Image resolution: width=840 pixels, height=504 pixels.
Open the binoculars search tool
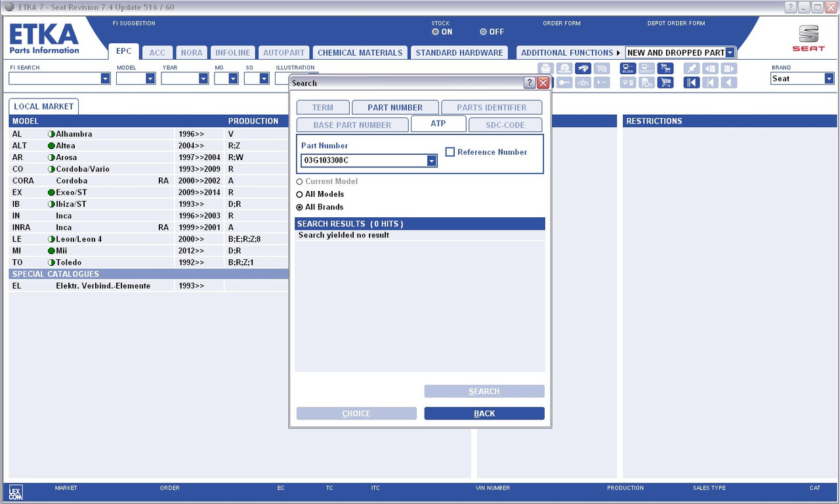coord(583,68)
